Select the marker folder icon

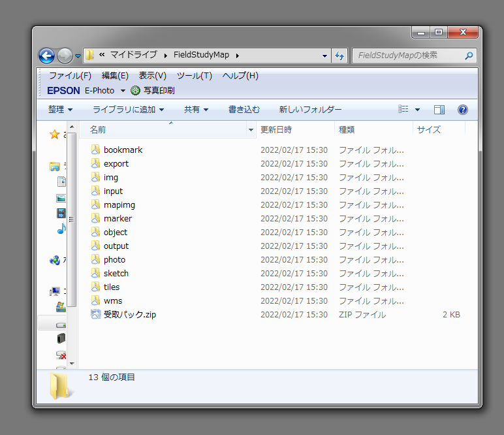(95, 218)
